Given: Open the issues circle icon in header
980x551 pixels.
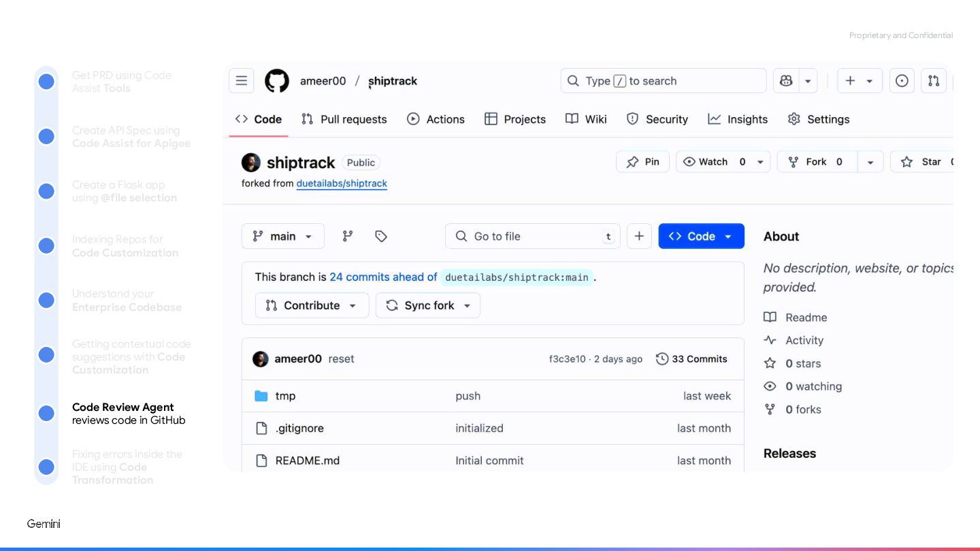Looking at the screenshot, I should 902,81.
